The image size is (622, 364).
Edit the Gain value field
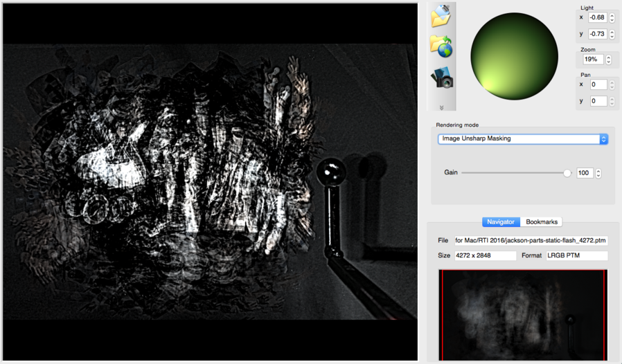coord(585,173)
